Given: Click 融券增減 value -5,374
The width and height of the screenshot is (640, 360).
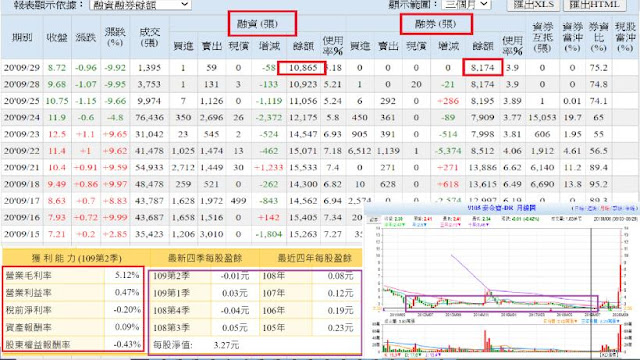Looking at the screenshot, I should [448, 151].
